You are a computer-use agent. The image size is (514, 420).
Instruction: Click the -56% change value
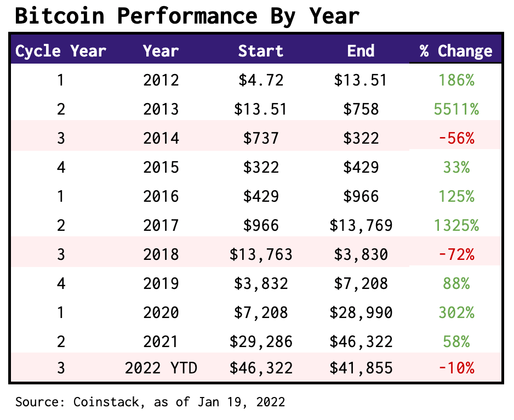(x=456, y=138)
